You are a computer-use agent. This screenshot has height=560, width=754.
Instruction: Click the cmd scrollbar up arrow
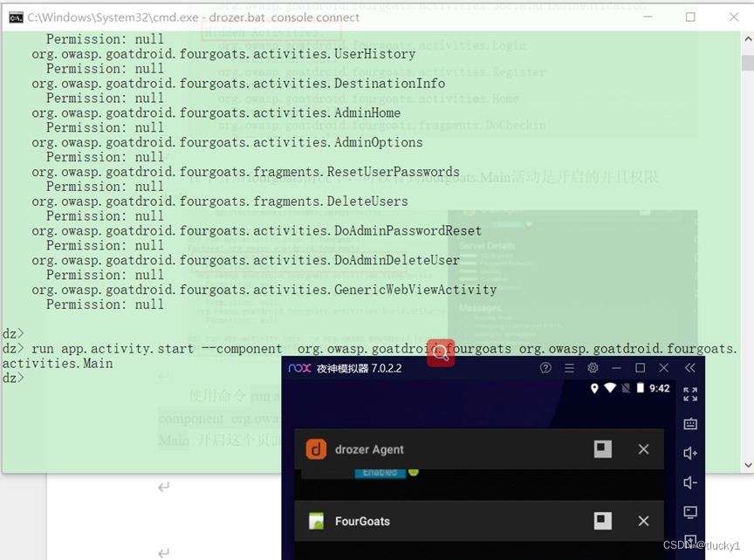coord(748,39)
